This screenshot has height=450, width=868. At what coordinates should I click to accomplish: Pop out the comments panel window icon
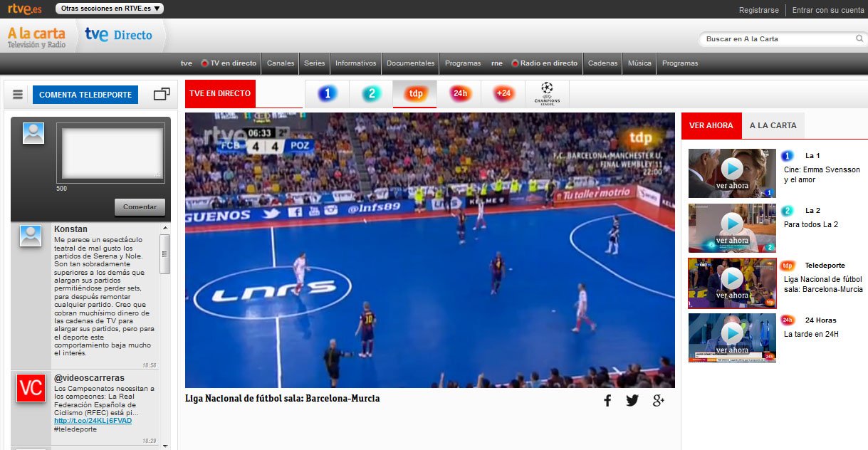click(162, 94)
